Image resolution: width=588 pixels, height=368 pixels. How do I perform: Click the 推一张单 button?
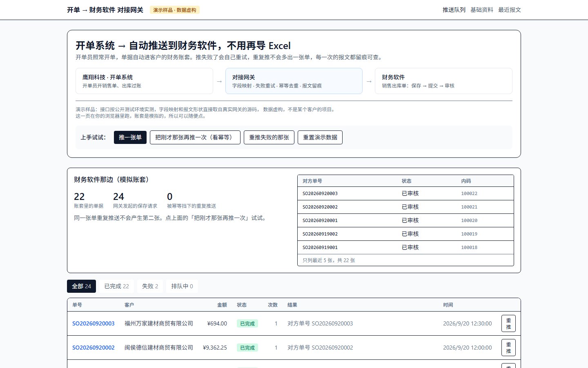[130, 137]
